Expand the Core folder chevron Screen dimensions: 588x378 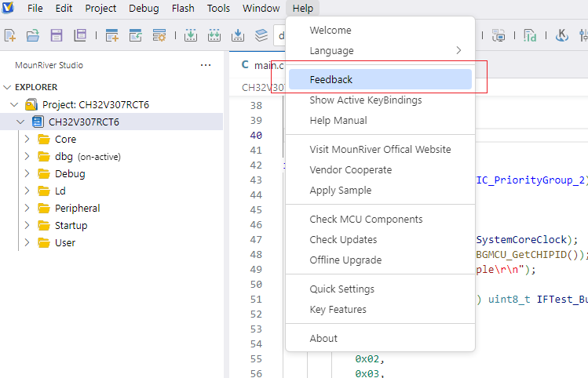point(27,139)
